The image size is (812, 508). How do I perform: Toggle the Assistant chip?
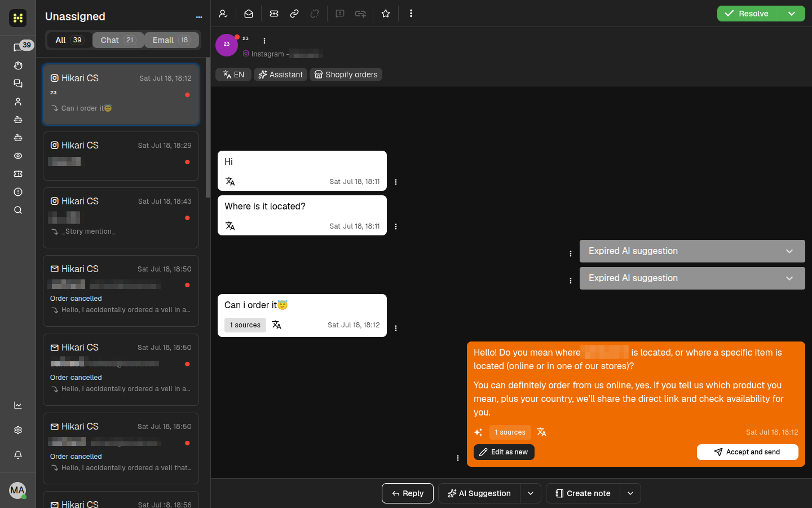click(280, 75)
